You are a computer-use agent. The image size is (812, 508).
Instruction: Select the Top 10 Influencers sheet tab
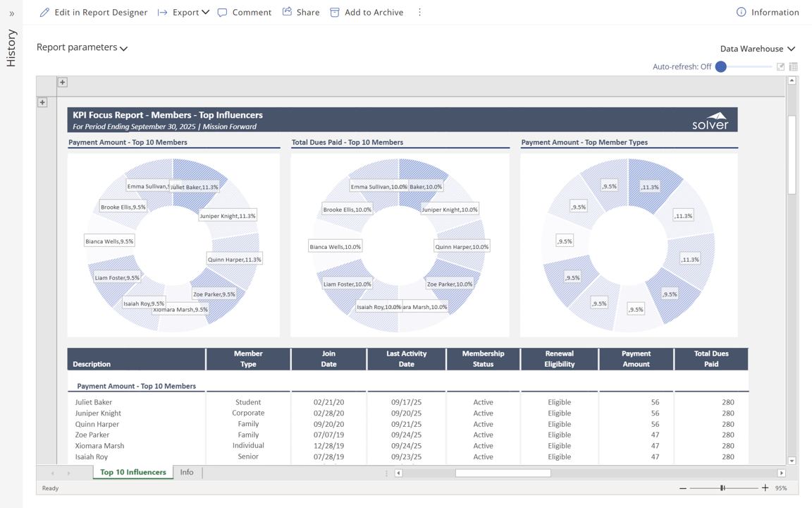133,472
